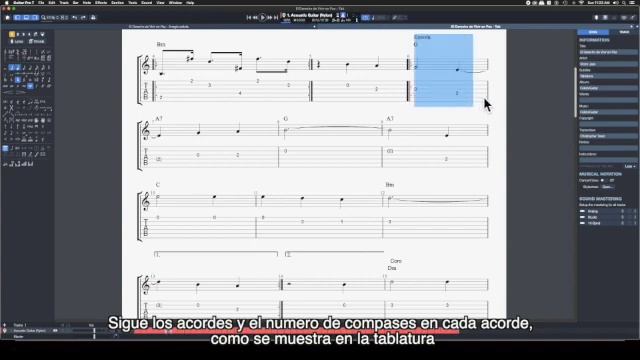Open the Apple menu
Image resolution: width=640 pixels, height=360 pixels.
click(7, 2)
